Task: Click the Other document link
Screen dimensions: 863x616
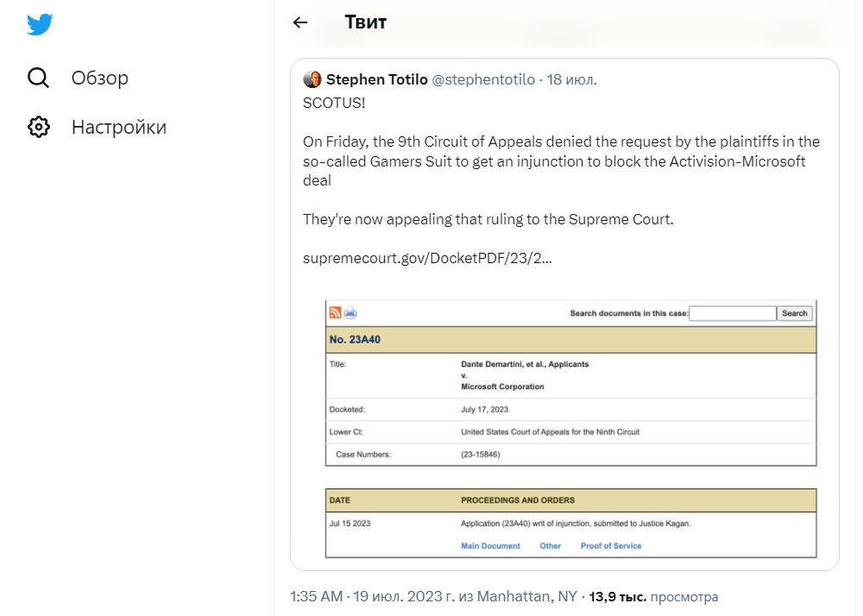Action: [x=551, y=546]
